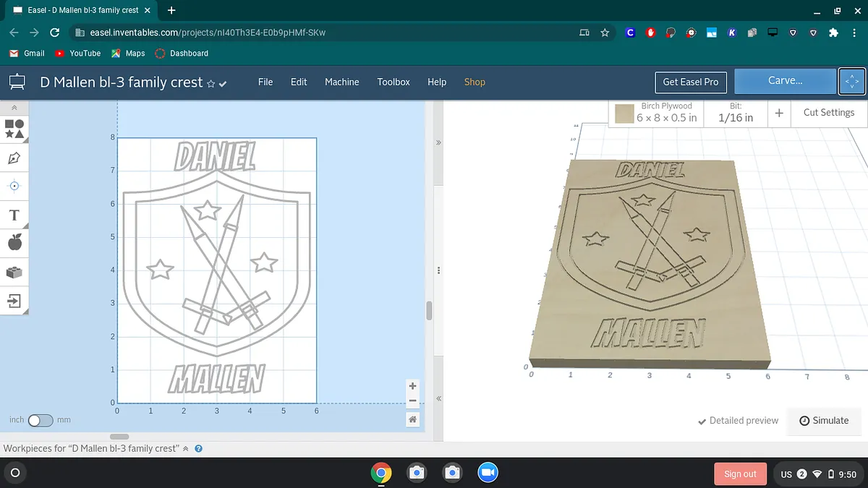Open the Apps brick icon

tap(14, 273)
